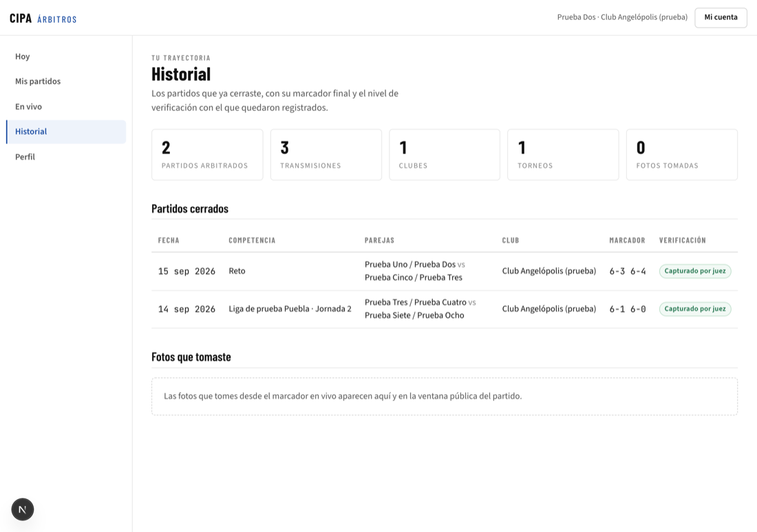Click the Next.js dev tools icon
Image resolution: width=757 pixels, height=532 pixels.
[22, 509]
